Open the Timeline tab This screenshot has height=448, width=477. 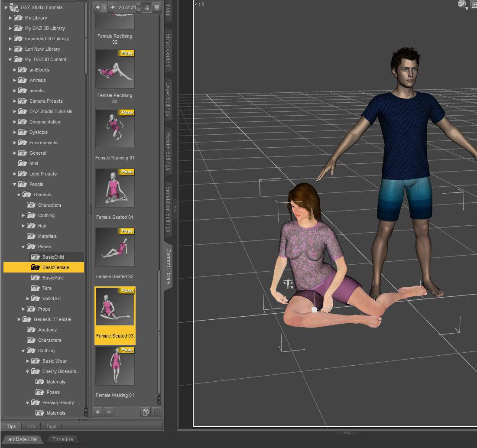(63, 439)
